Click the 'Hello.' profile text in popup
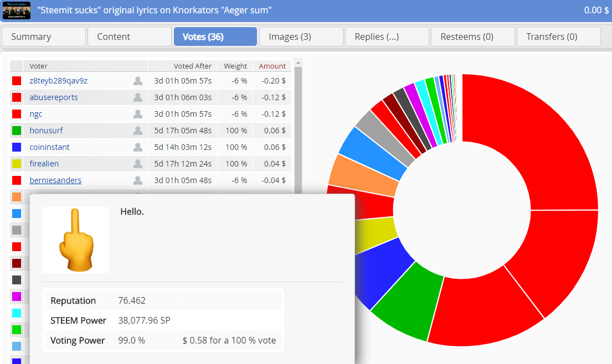Viewport: 612px width, 364px height. point(132,212)
